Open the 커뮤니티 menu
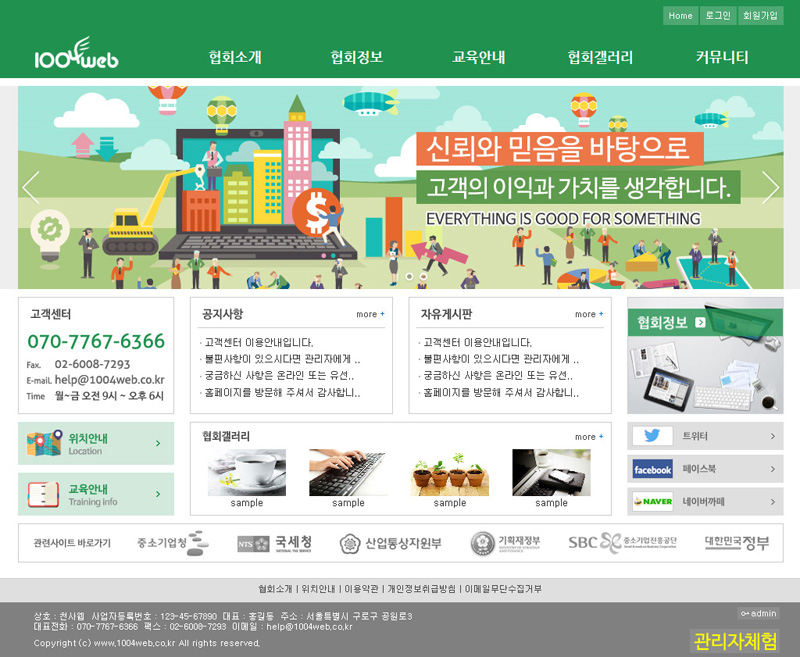 coord(722,57)
